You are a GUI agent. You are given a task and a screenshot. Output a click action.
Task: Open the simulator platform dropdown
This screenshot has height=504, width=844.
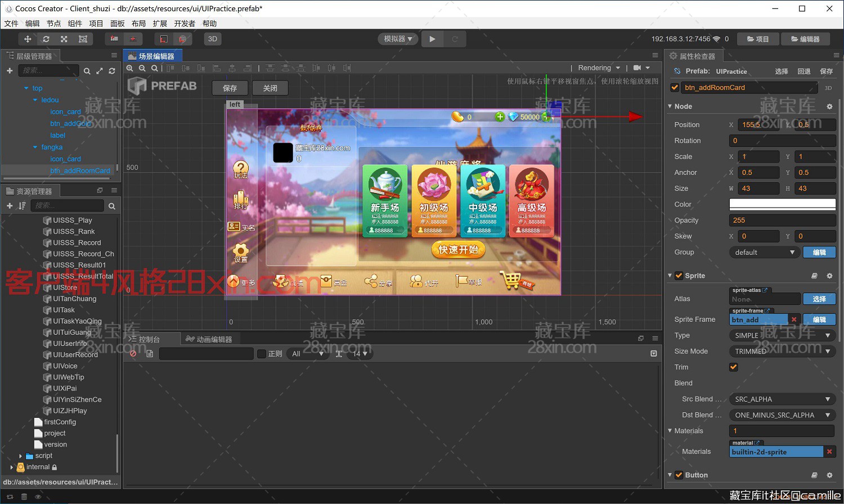coord(398,39)
